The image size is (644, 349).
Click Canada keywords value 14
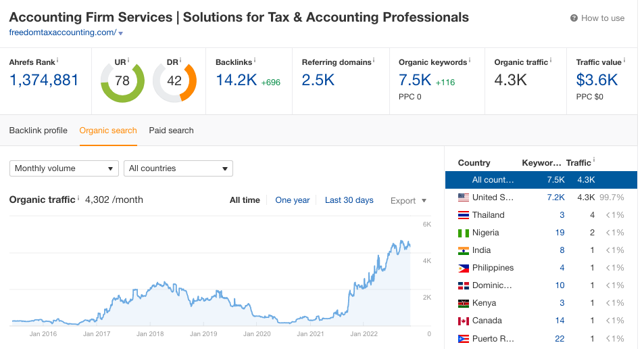pyautogui.click(x=560, y=321)
